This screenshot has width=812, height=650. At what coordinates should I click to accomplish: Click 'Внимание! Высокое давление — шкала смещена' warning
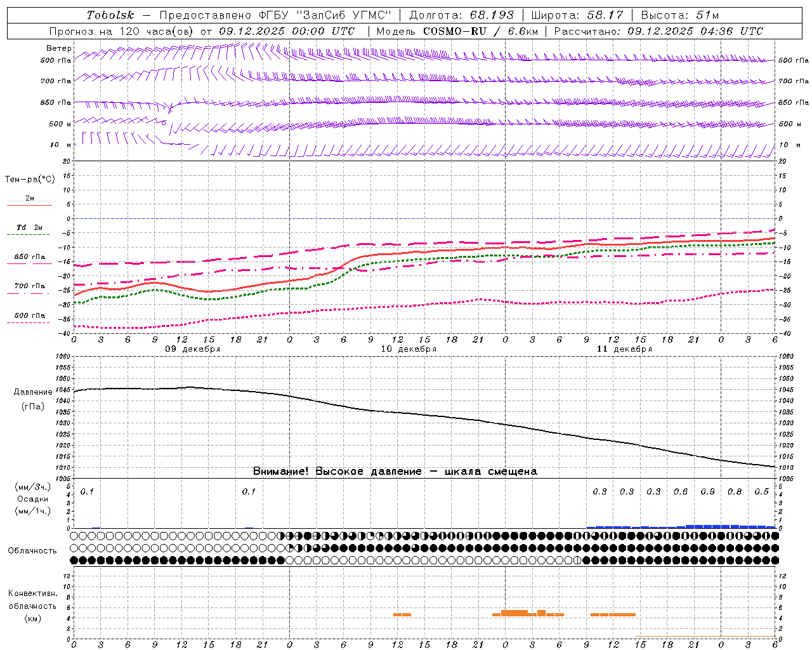pos(395,472)
